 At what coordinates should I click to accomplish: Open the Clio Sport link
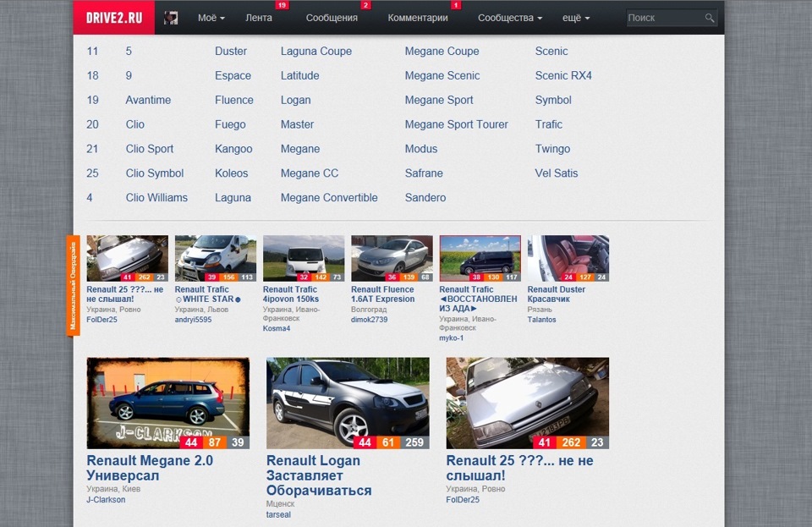coord(150,149)
